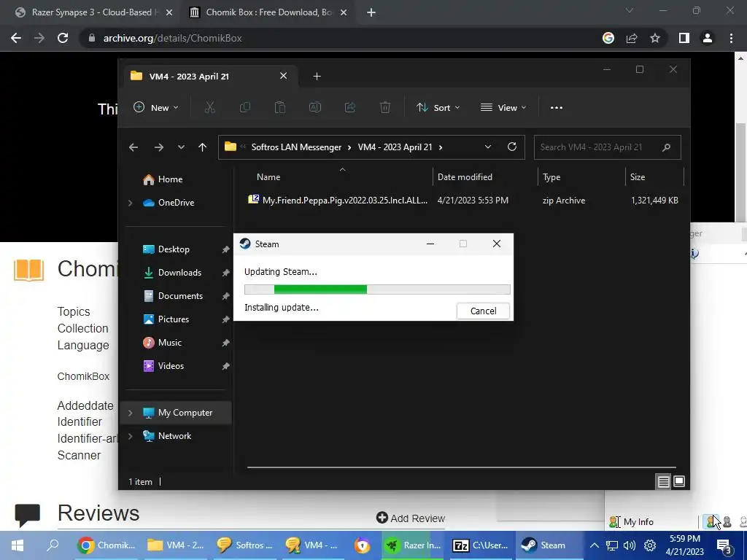Open Razer taskbar app
Image resolution: width=747 pixels, height=560 pixels.
414,545
